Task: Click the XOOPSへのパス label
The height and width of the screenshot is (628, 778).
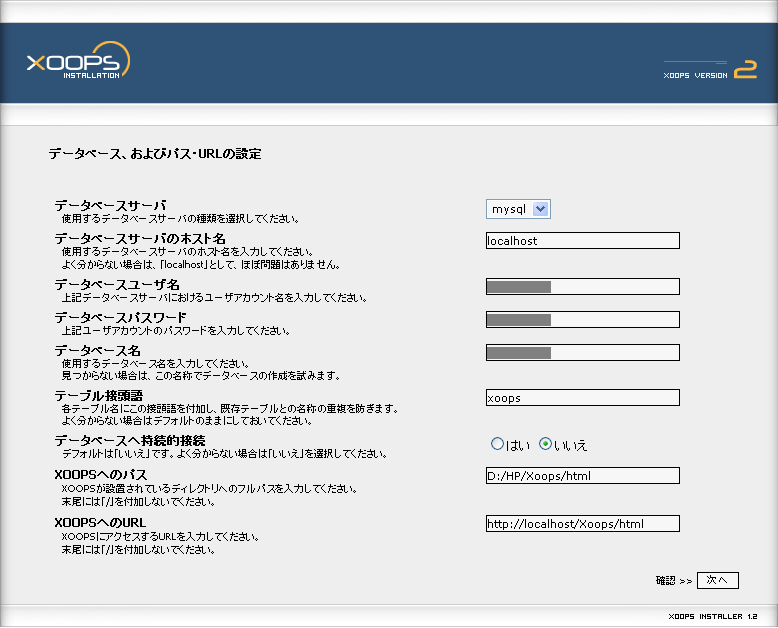Action: tap(101, 475)
